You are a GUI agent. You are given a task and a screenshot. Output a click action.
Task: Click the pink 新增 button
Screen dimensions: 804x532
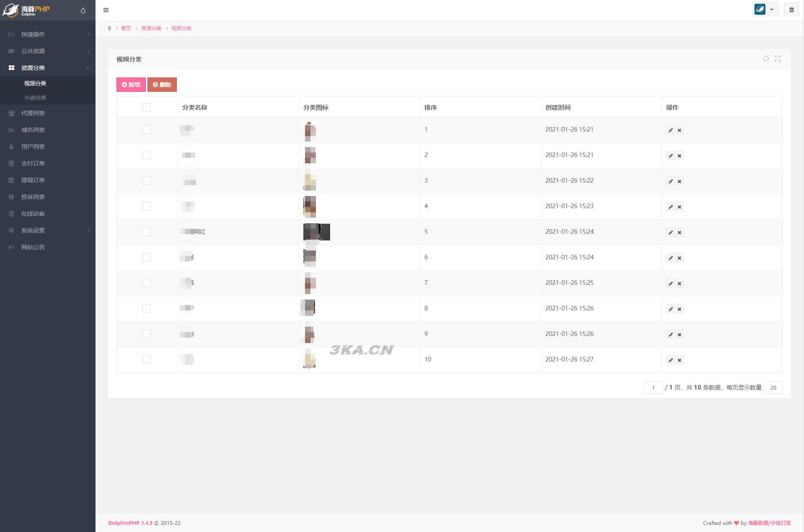pyautogui.click(x=131, y=85)
